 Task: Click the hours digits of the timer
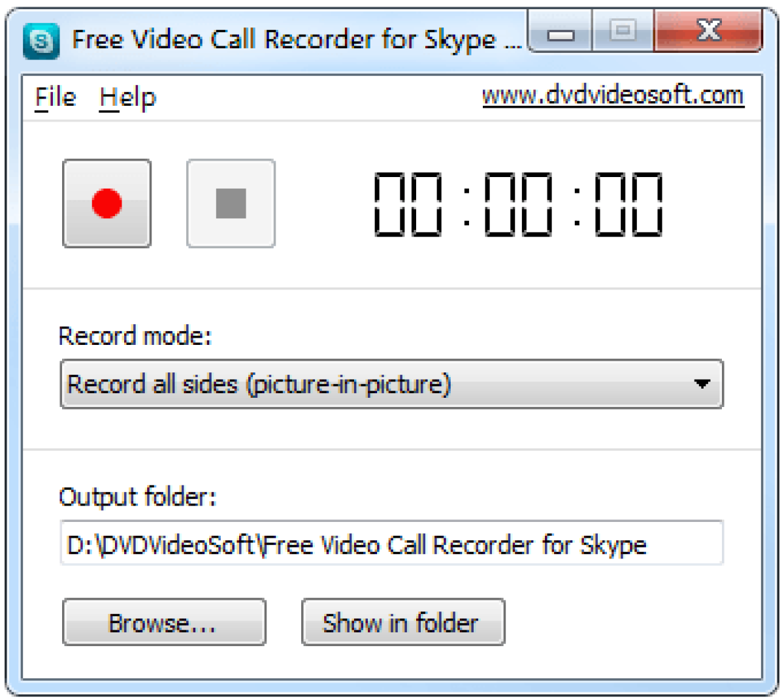(x=408, y=204)
